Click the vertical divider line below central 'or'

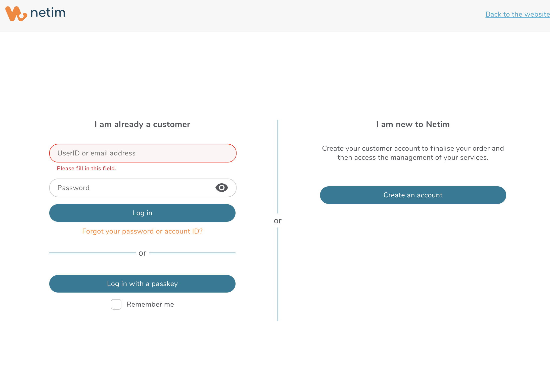click(278, 274)
